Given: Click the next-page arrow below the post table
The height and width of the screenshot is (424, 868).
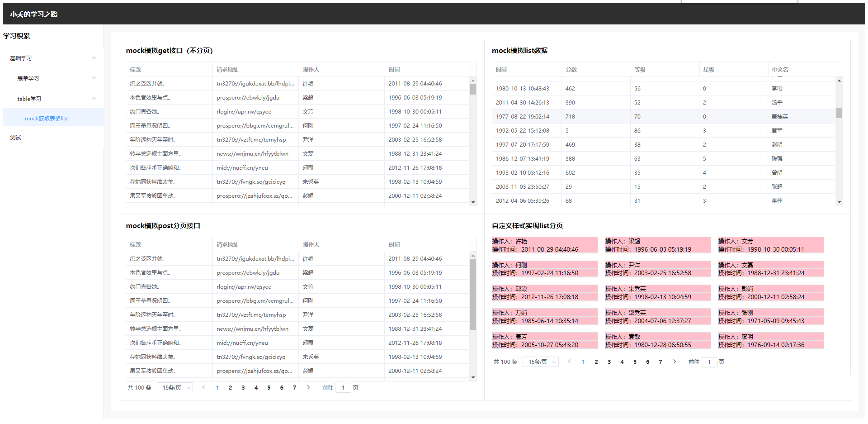Looking at the screenshot, I should pos(308,387).
